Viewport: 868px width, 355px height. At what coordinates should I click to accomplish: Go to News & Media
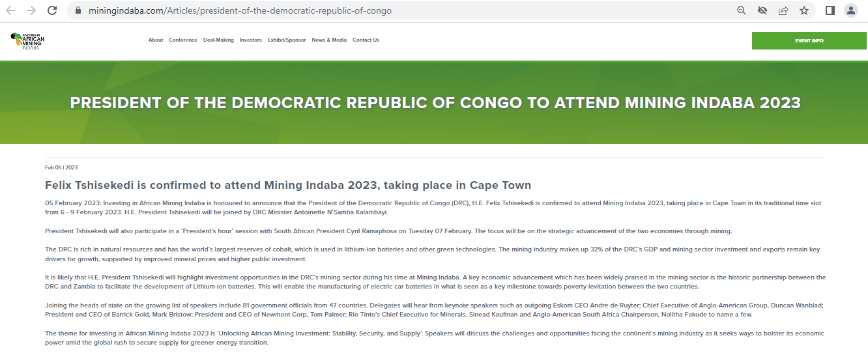coord(329,40)
